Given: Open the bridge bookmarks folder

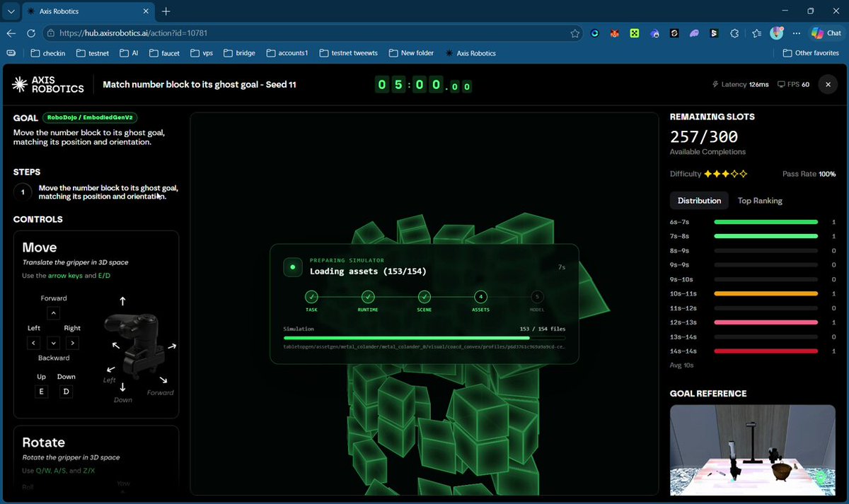Looking at the screenshot, I should point(238,53).
